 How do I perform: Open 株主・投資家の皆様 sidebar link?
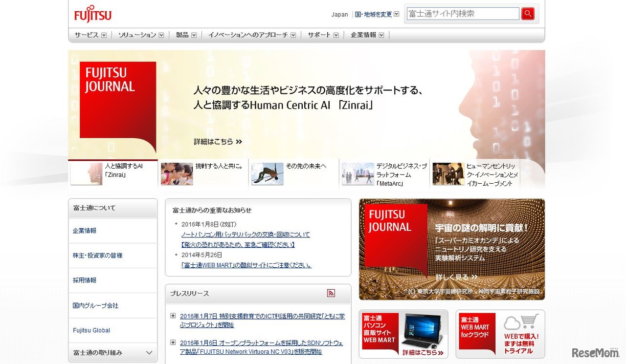coord(98,256)
